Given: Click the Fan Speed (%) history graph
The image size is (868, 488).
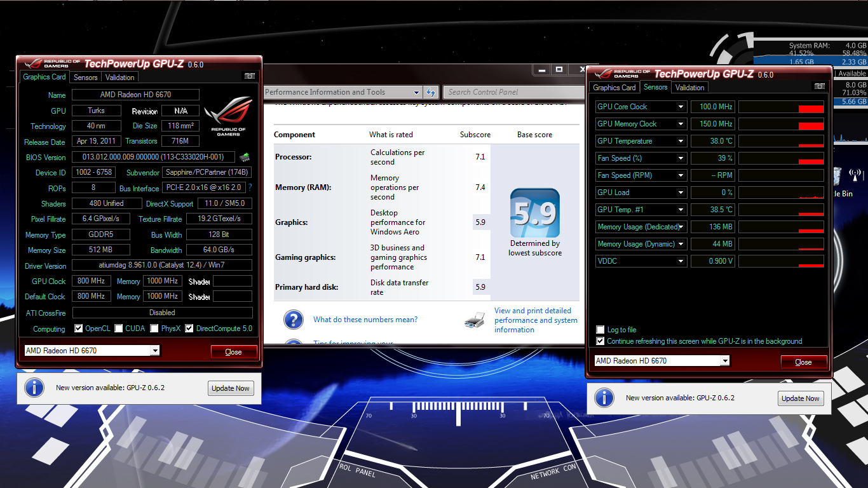Looking at the screenshot, I should (x=782, y=158).
